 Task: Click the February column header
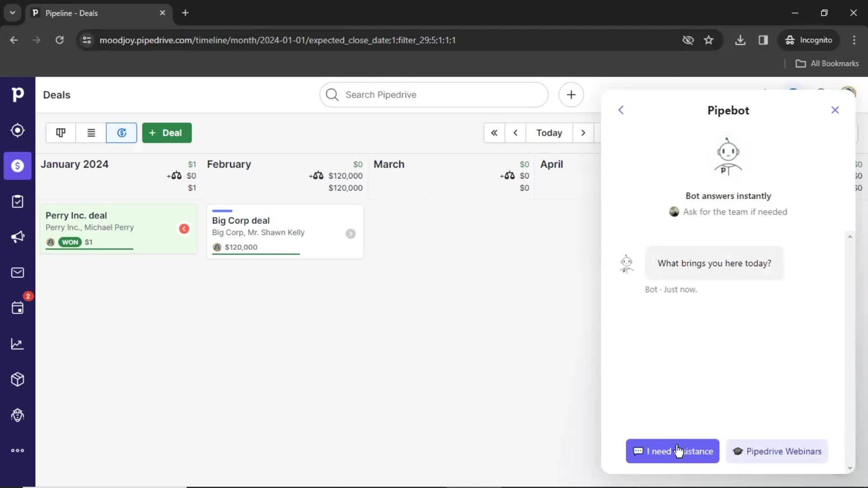(x=229, y=164)
